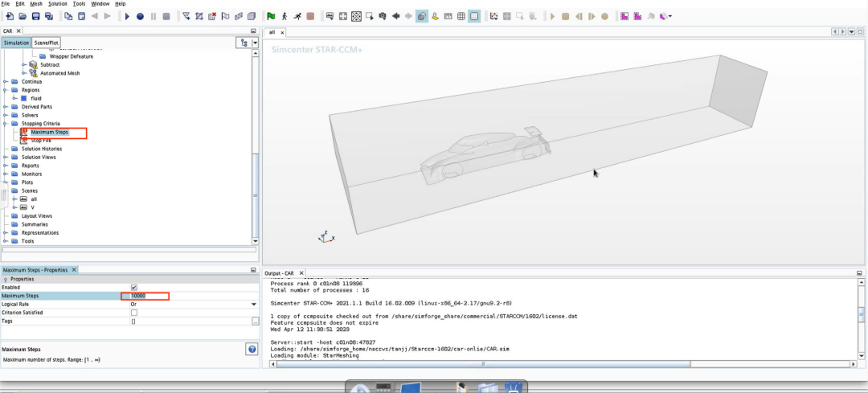This screenshot has width=868, height=393.
Task: Open the magenta cube dropdown arrow
Action: tap(670, 17)
